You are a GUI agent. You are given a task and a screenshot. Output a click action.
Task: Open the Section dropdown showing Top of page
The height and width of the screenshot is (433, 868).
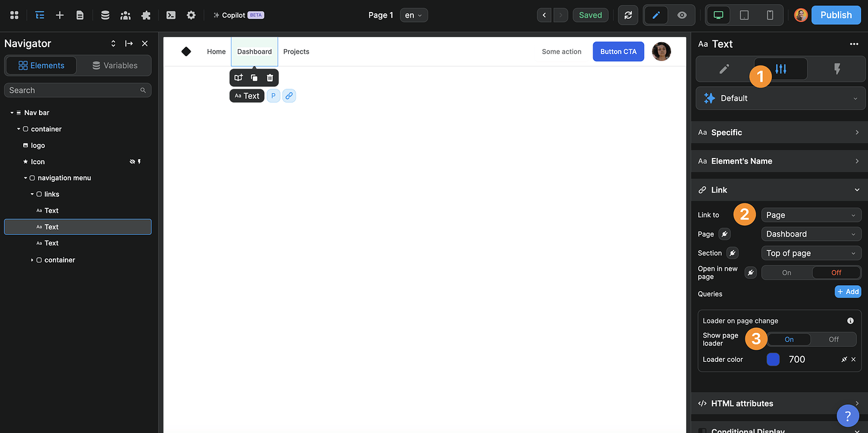pyautogui.click(x=811, y=252)
